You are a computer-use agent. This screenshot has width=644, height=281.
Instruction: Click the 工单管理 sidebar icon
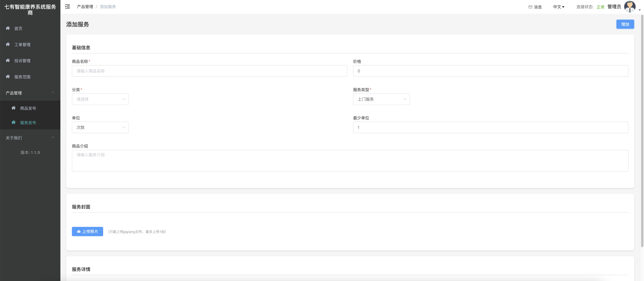tap(8, 44)
